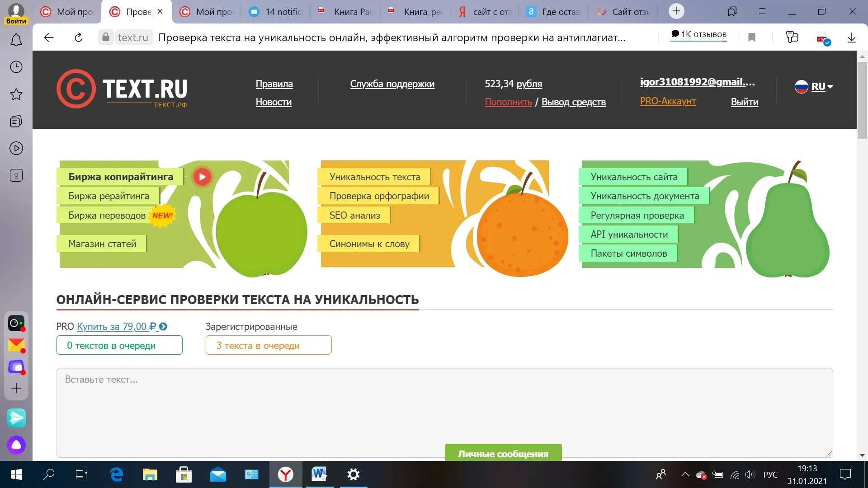Open Alice assistant purple icon in sidebar

16,445
